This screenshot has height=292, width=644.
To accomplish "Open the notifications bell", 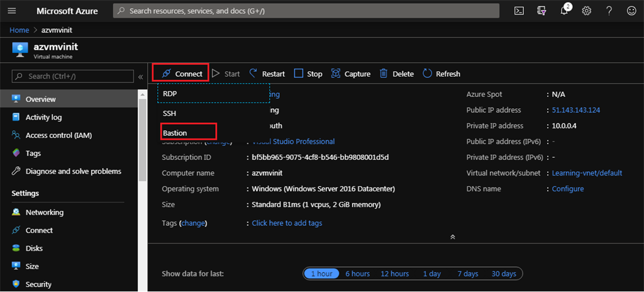I will coord(564,10).
